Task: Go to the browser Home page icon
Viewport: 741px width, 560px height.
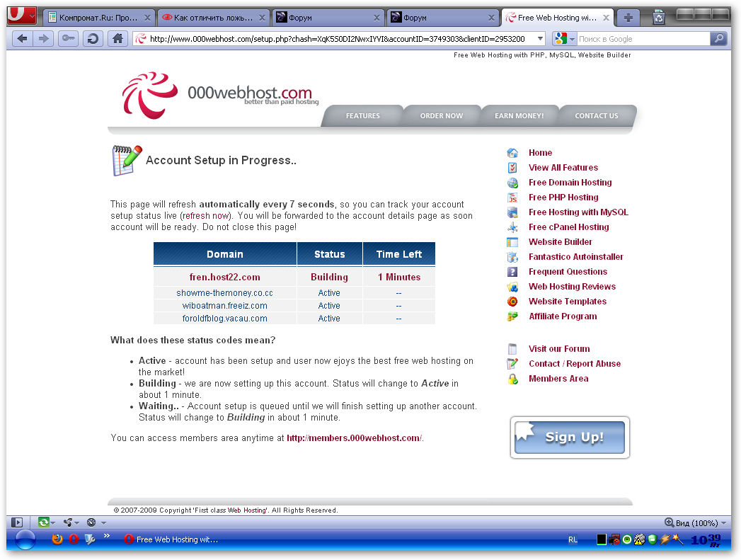Action: click(117, 39)
